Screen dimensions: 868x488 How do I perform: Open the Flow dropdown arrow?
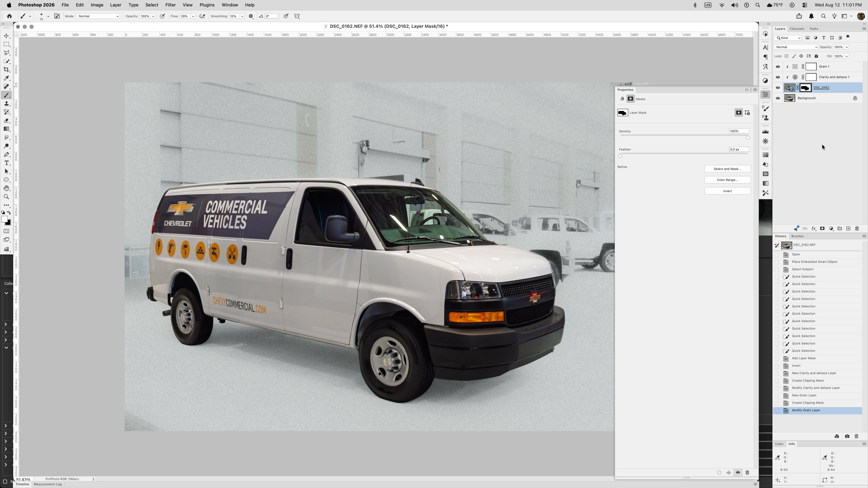[193, 16]
